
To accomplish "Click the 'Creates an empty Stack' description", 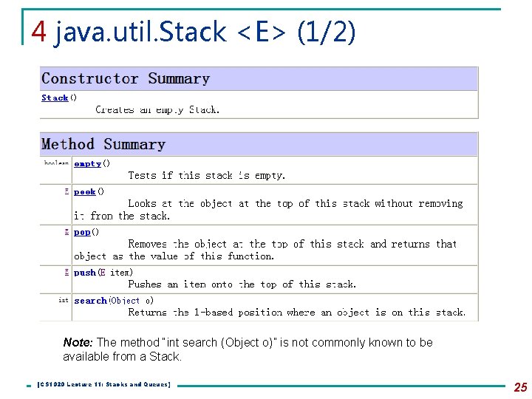I will [x=157, y=109].
